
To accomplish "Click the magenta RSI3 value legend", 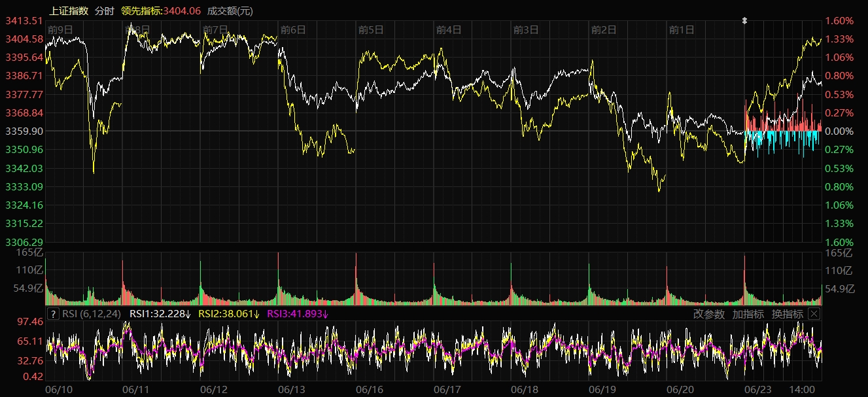I will click(x=298, y=314).
